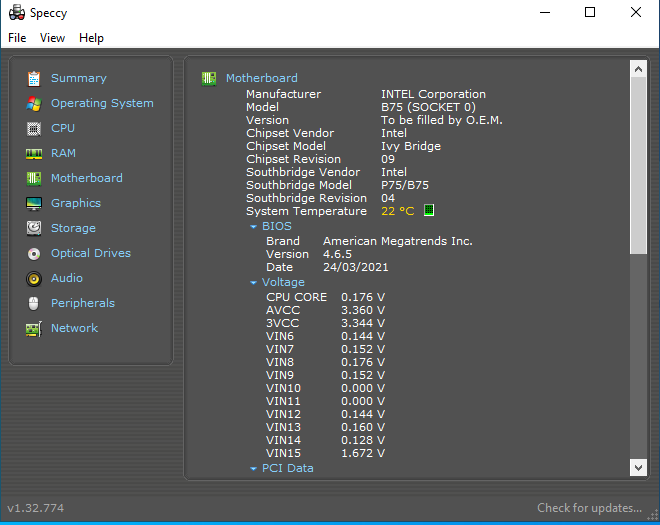
Task: Click the BIOS section heading
Action: tap(277, 227)
